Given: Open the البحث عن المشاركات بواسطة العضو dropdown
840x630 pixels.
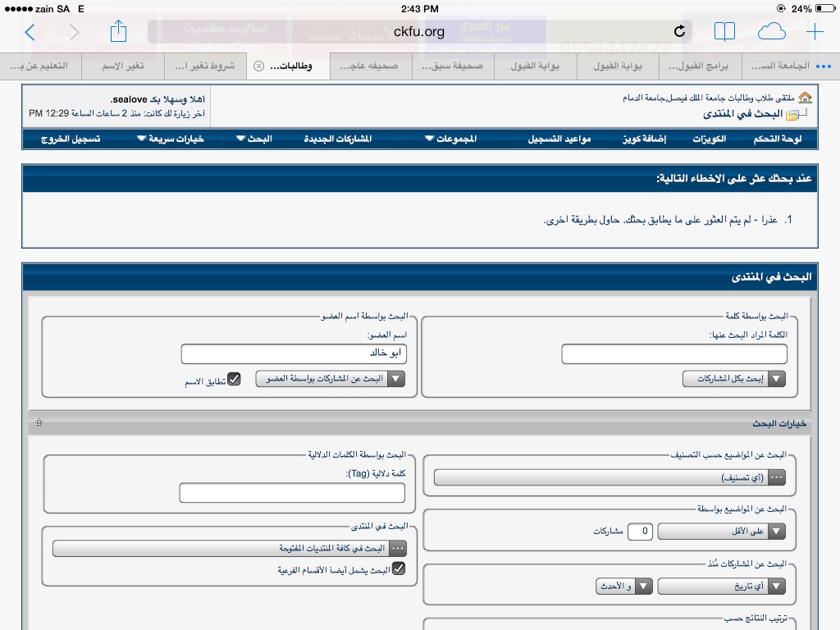Looking at the screenshot, I should [330, 379].
